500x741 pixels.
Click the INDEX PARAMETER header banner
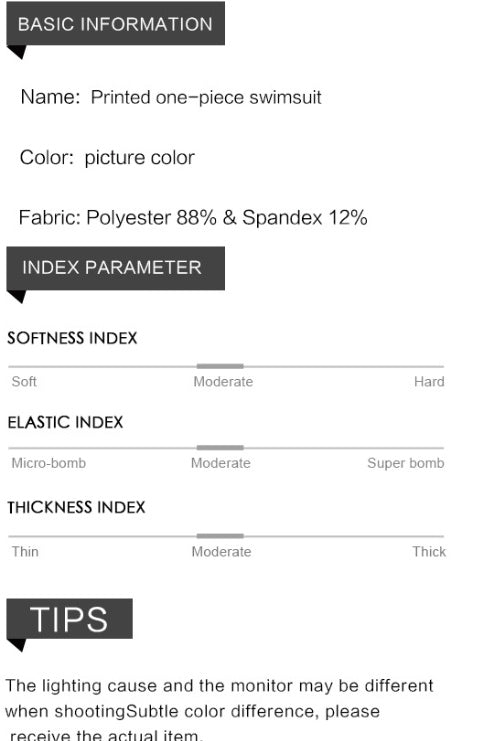click(x=115, y=268)
